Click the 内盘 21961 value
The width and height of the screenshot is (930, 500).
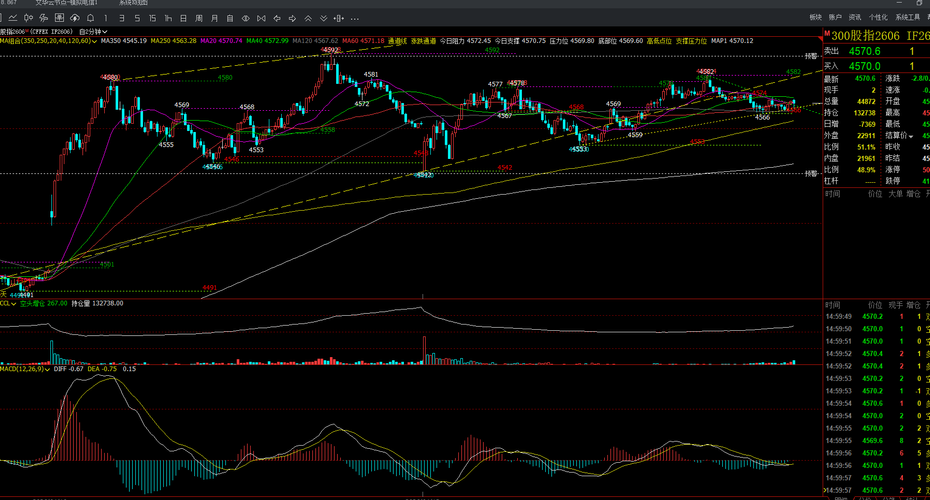coord(867,158)
